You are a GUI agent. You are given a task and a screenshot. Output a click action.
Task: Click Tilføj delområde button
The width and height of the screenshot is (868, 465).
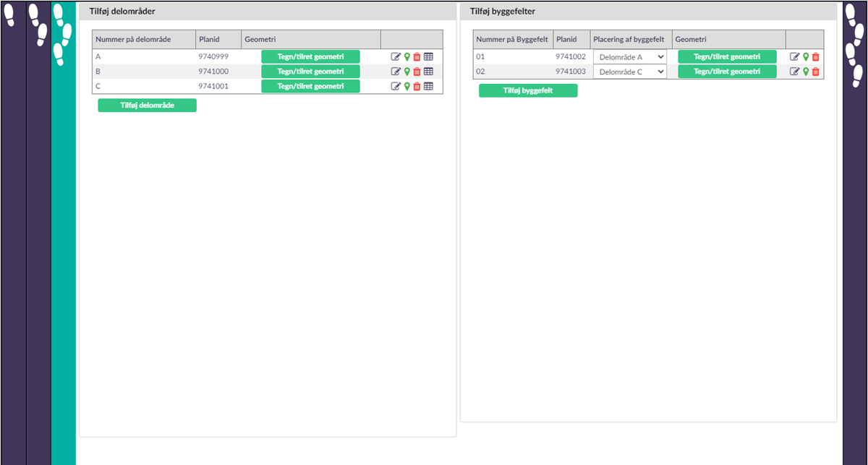[147, 106]
